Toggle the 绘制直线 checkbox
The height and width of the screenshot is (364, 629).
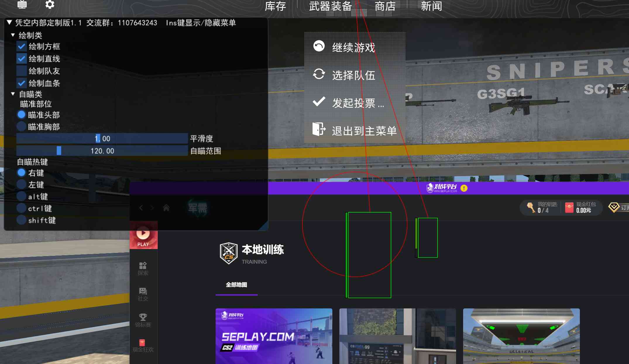click(x=21, y=59)
